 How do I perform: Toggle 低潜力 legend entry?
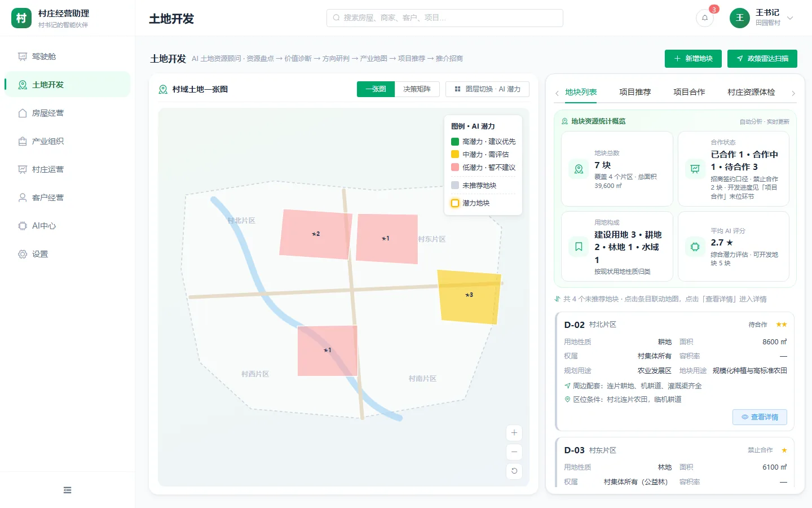pyautogui.click(x=483, y=168)
